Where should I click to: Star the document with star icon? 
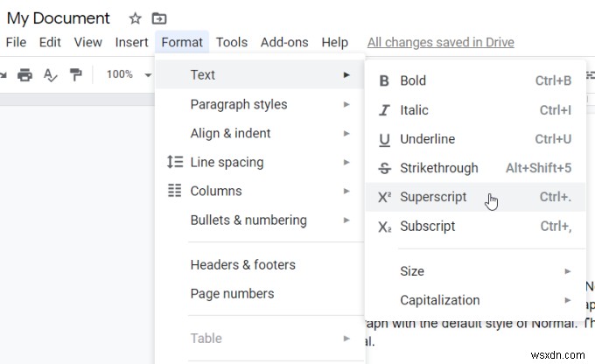coord(135,18)
